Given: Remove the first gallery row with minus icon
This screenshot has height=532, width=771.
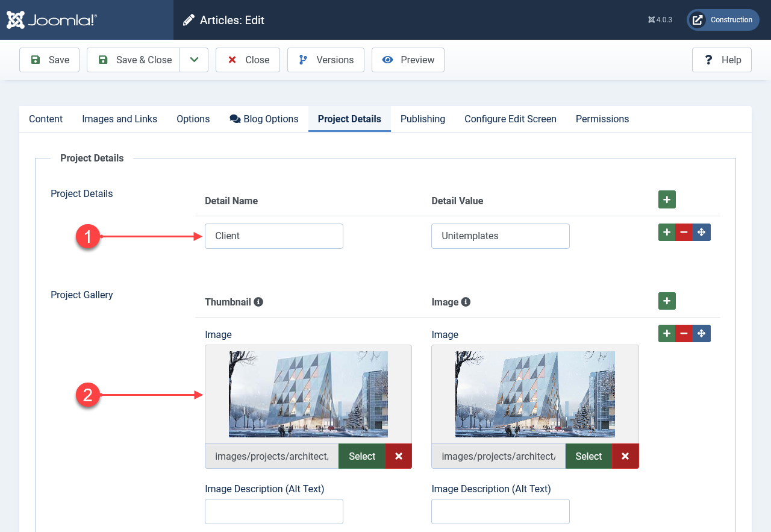Looking at the screenshot, I should point(684,333).
